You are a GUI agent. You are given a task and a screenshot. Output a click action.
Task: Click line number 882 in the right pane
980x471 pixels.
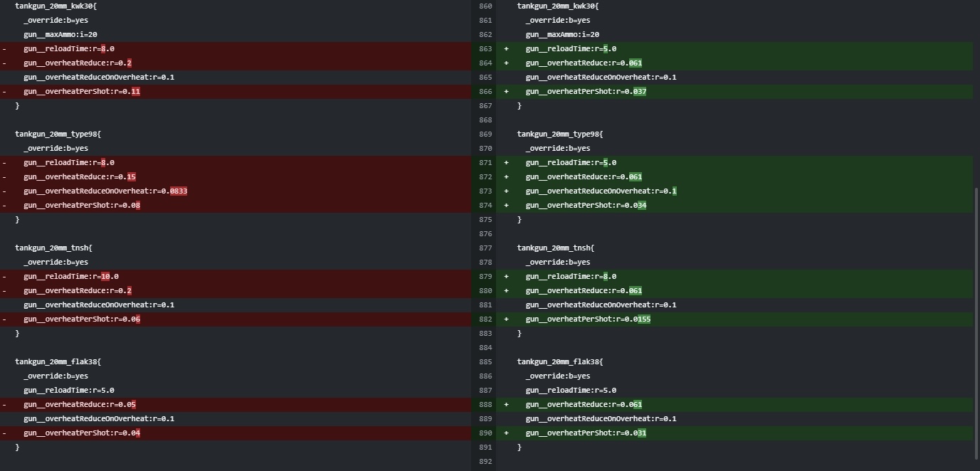pos(485,319)
